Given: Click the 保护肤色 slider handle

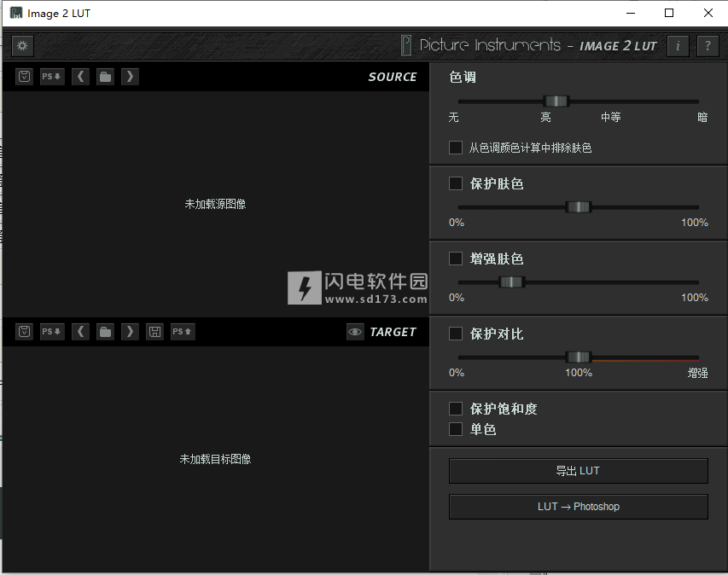Looking at the screenshot, I should pyautogui.click(x=578, y=207).
